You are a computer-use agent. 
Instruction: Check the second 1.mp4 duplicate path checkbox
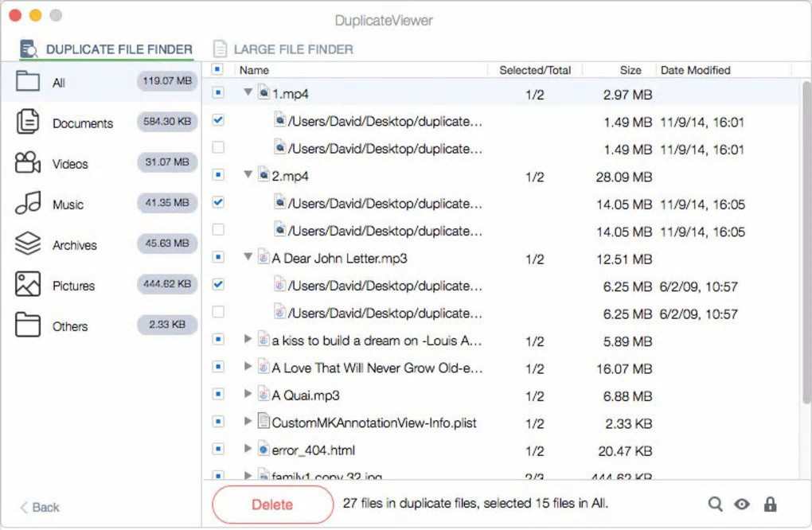pos(218,147)
